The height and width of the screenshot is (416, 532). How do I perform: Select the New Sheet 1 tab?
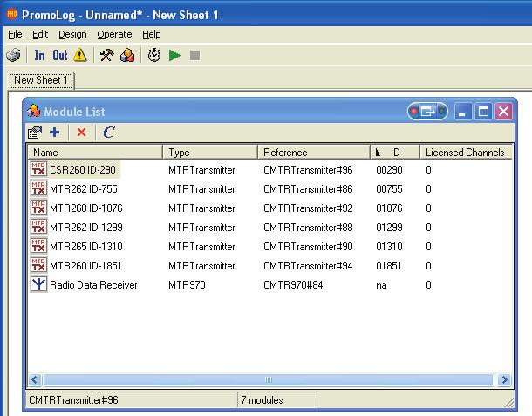pos(41,80)
